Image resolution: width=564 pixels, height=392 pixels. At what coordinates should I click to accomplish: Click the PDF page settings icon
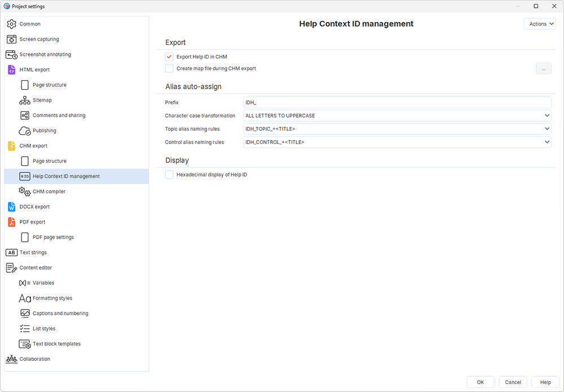[25, 237]
